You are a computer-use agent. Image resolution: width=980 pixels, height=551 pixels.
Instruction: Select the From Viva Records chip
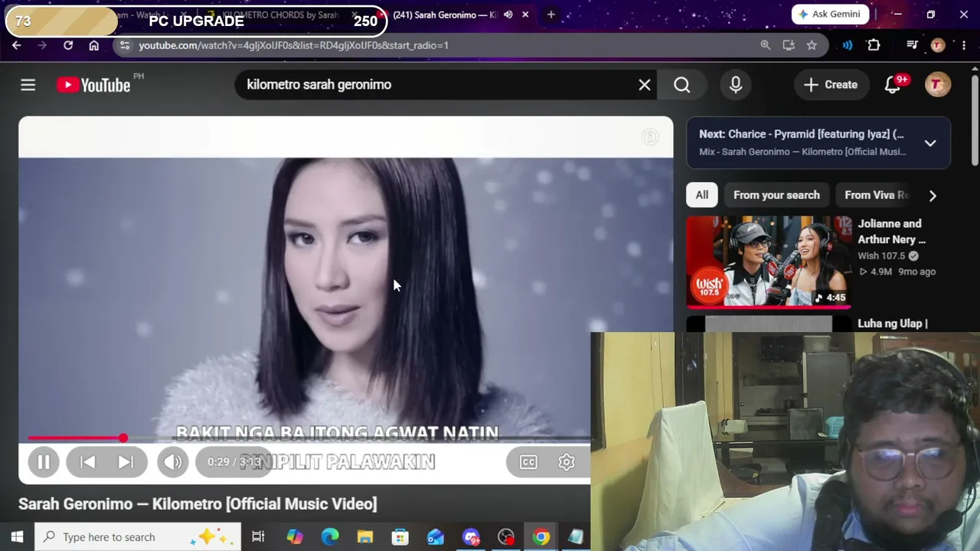877,195
